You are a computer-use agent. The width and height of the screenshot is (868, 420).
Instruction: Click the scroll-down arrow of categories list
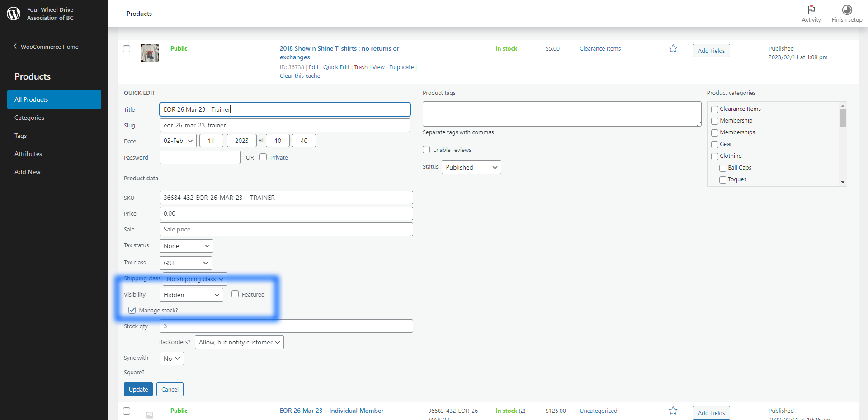coord(843,182)
